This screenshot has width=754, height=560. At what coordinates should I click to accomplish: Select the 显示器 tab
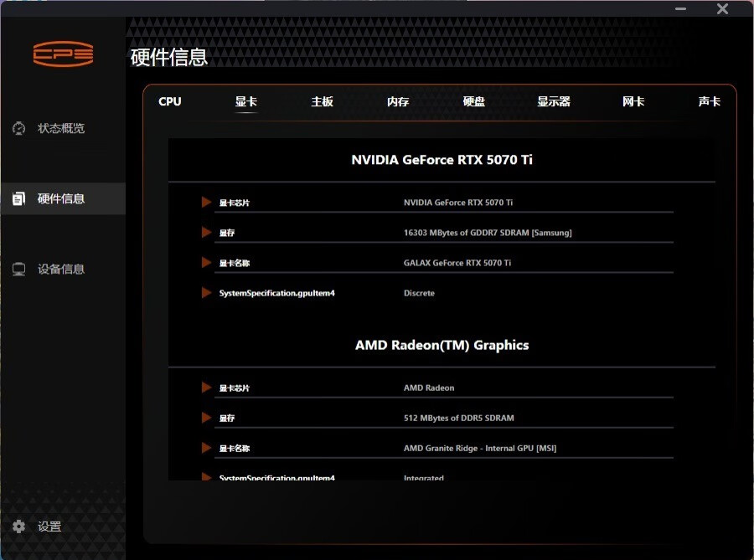[x=554, y=101]
